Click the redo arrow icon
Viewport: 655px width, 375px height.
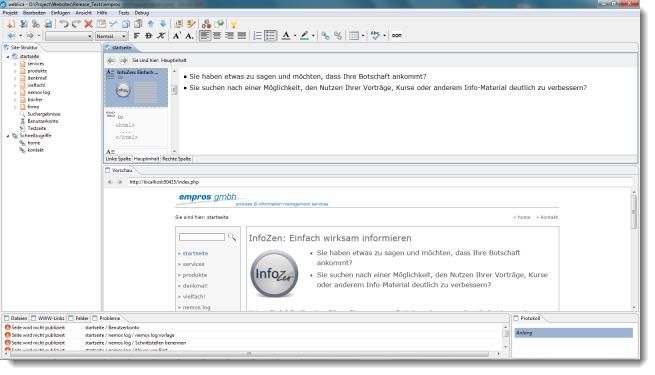tap(76, 24)
